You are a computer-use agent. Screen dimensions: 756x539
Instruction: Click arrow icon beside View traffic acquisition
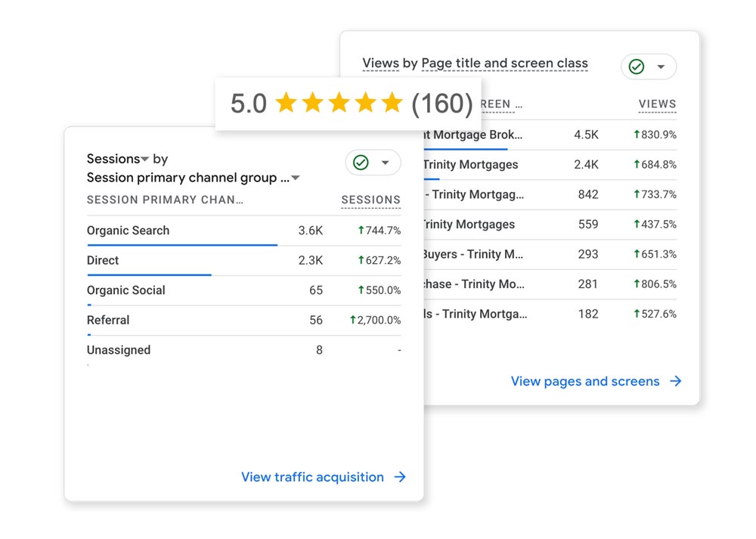[400, 477]
